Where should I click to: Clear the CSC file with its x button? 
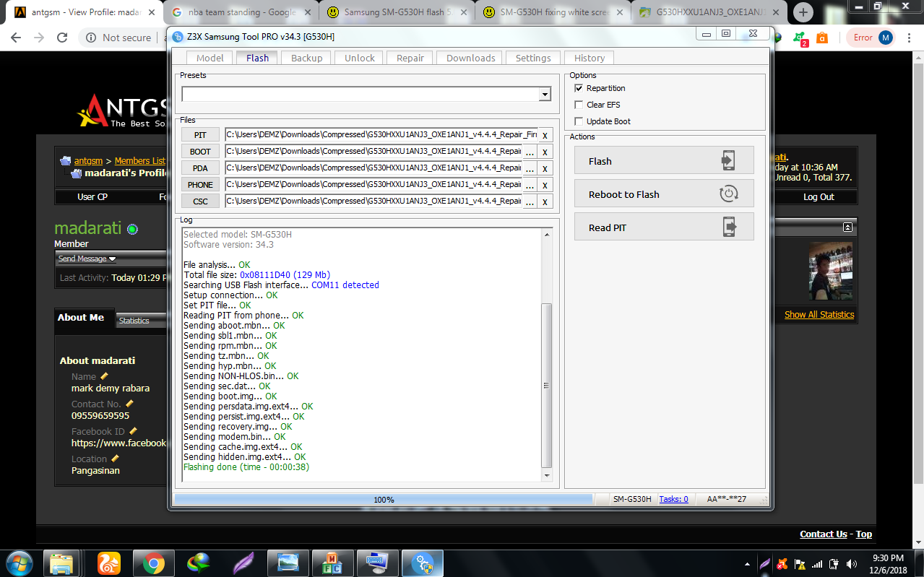(545, 201)
